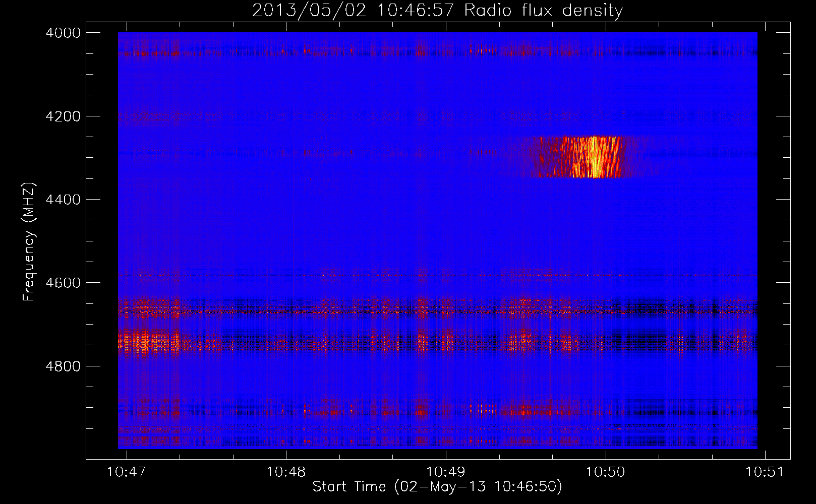Click the 'Frequency (MHZ)' axis title
The image size is (816, 504).
coord(29,242)
